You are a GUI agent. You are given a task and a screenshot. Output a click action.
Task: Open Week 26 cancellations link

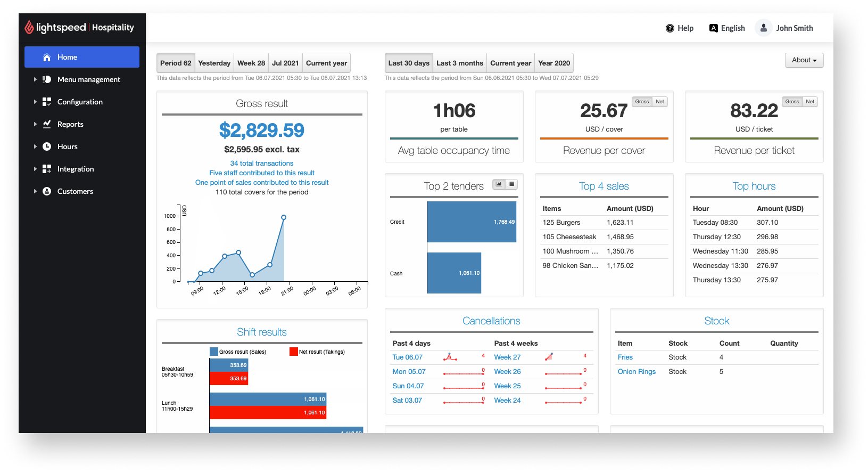(507, 372)
